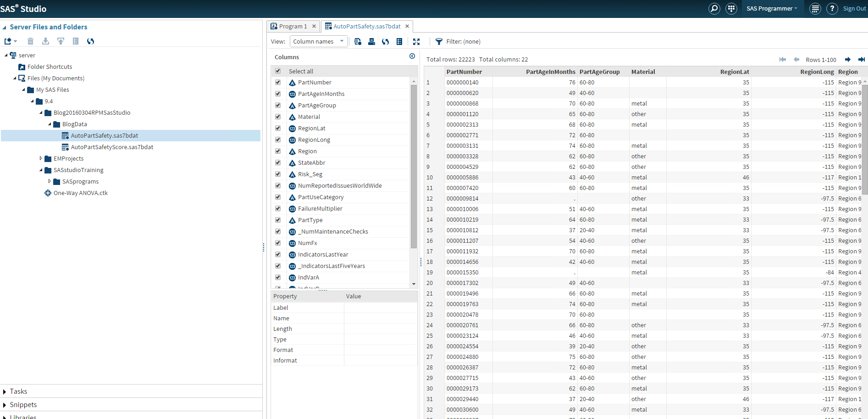Uncheck the PartNumber column checkbox

coord(278,82)
